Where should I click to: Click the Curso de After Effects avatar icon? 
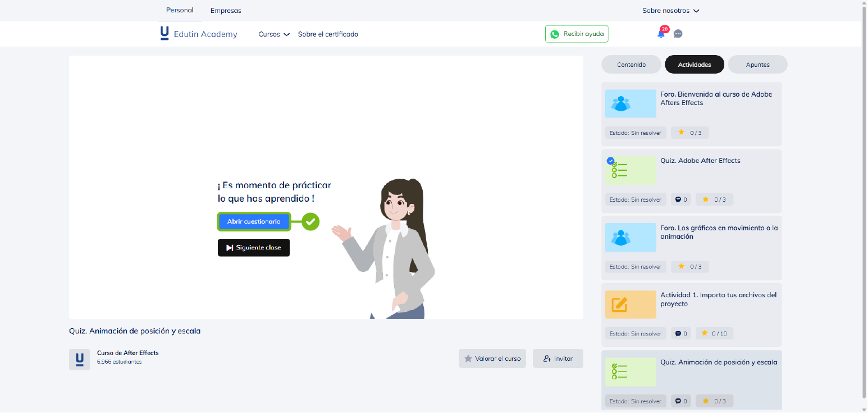tap(79, 360)
